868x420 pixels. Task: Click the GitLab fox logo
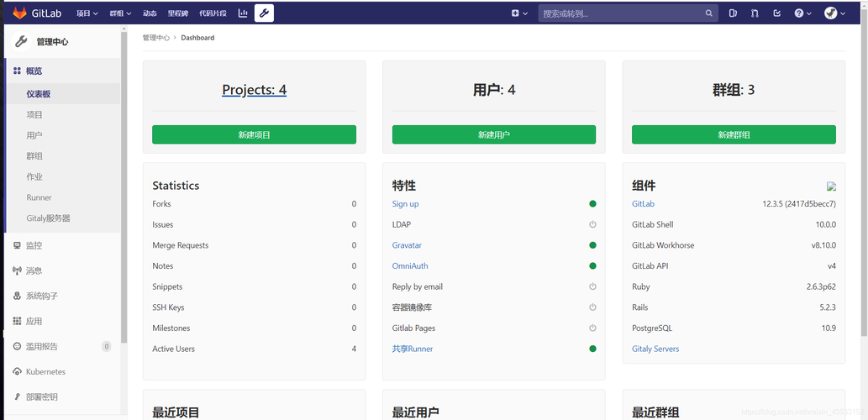pyautogui.click(x=20, y=13)
